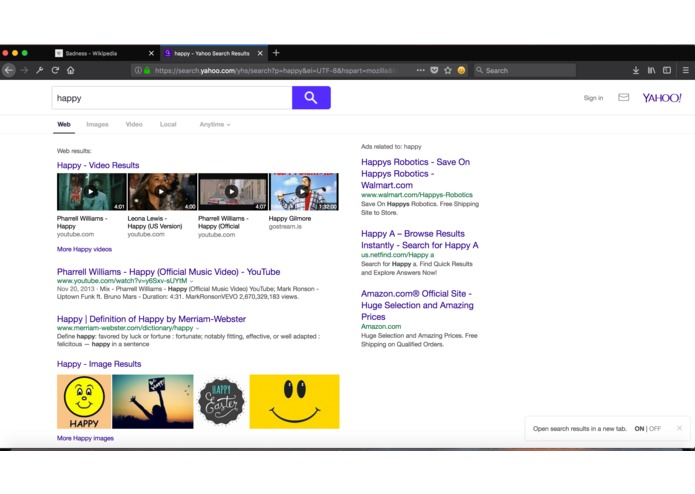Open the yellow HAPPY cartoon face image
Screen dimensions: 695x494
pyautogui.click(x=84, y=401)
